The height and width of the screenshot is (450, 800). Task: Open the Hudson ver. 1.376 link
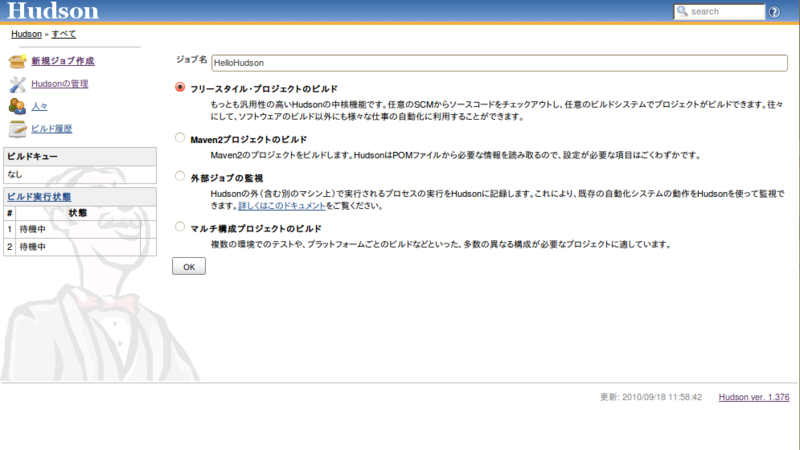click(754, 397)
